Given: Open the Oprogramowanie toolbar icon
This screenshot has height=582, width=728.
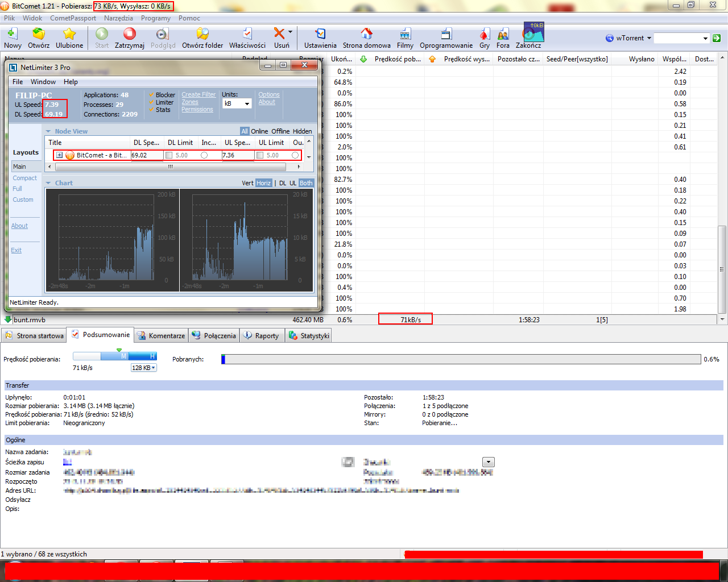Looking at the screenshot, I should coord(446,34).
